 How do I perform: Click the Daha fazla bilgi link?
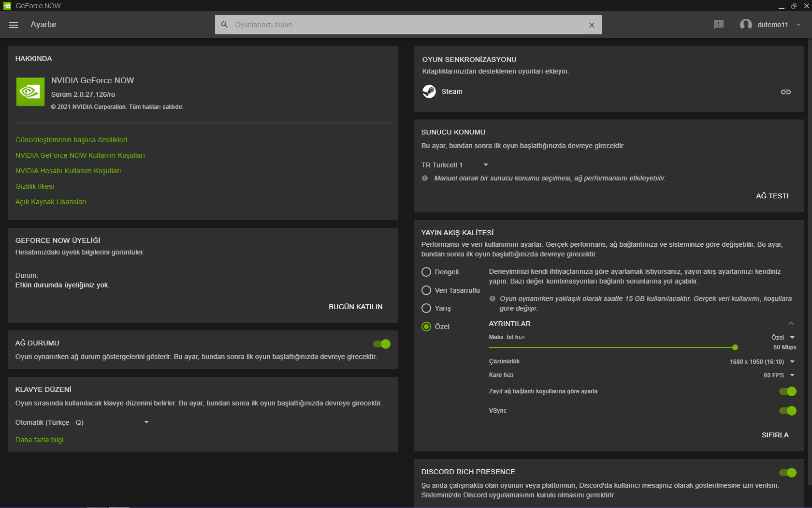40,440
